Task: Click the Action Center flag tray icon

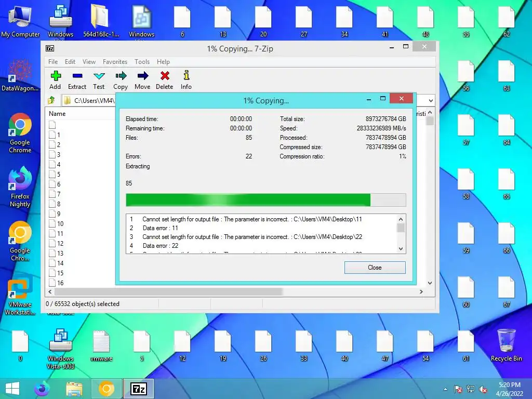Action: click(458, 390)
